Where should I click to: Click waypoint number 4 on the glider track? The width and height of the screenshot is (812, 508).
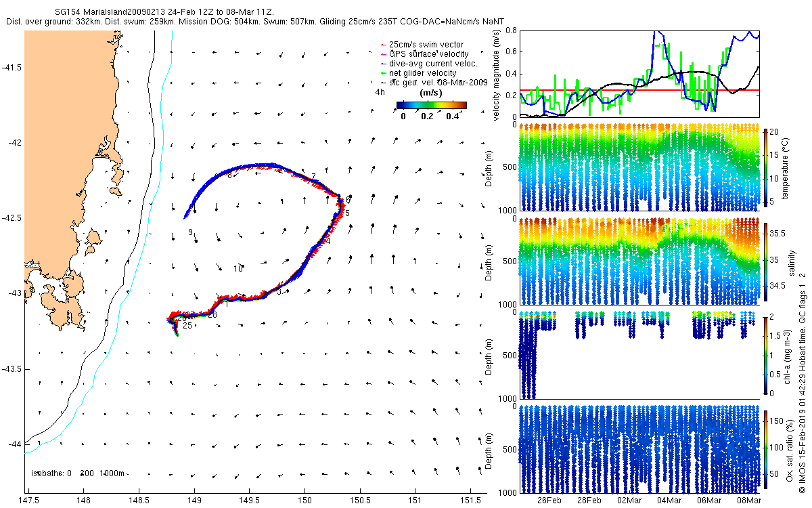tap(328, 241)
